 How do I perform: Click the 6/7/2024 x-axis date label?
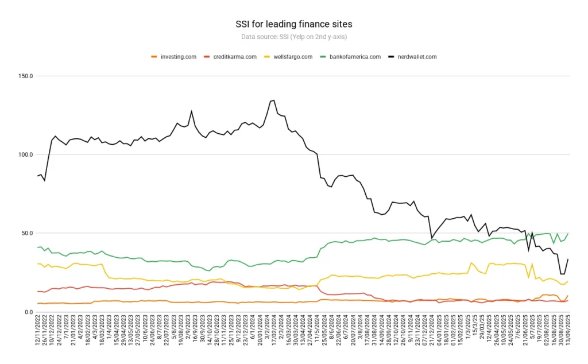346,327
